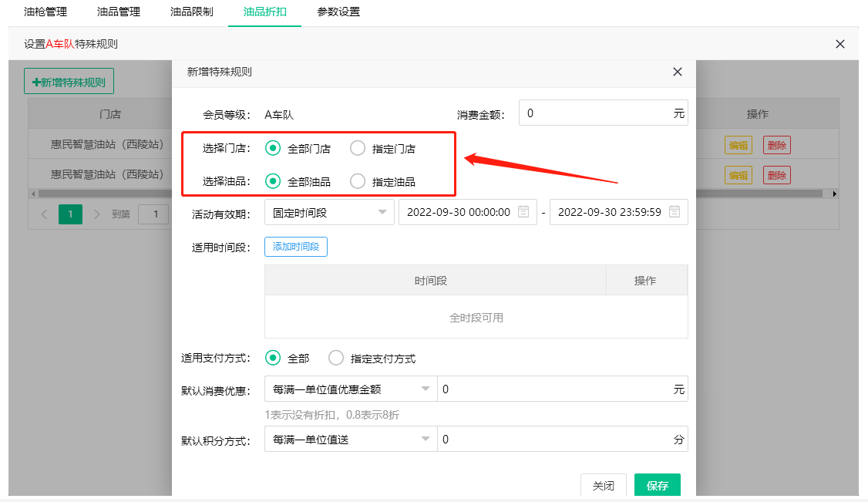Click 消费金额 input field

595,113
